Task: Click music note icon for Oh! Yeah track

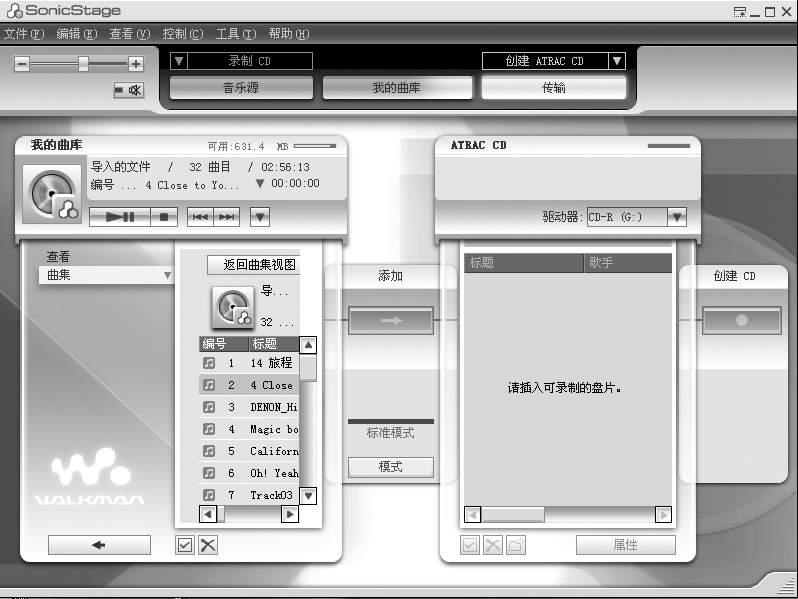Action: 209,473
